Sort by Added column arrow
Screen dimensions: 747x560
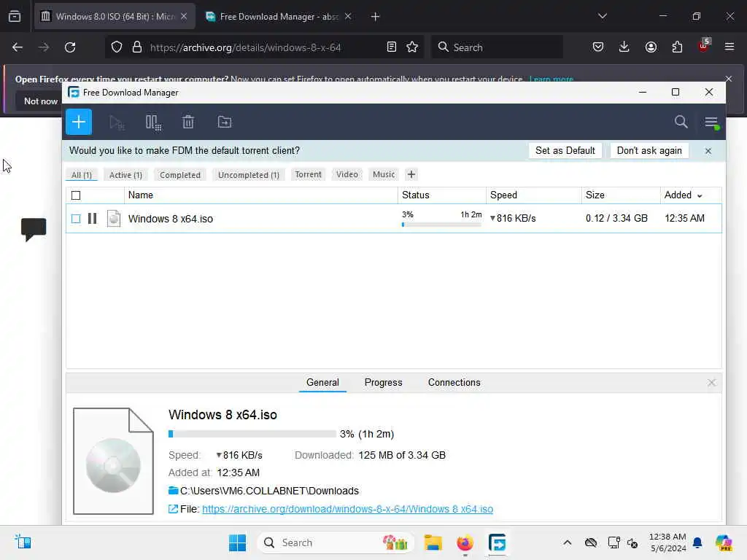coord(700,195)
